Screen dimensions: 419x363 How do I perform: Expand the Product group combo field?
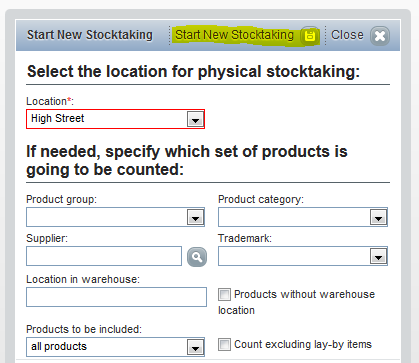pos(115,217)
